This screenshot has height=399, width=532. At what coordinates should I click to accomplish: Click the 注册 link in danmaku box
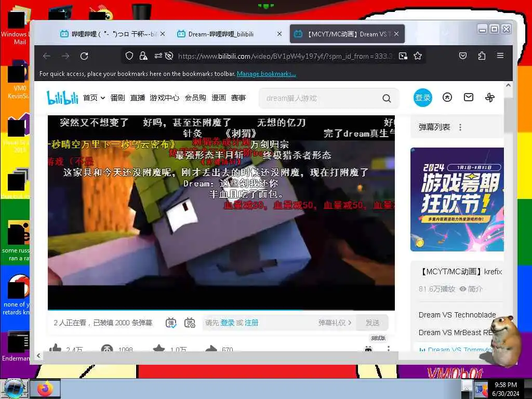pos(251,323)
